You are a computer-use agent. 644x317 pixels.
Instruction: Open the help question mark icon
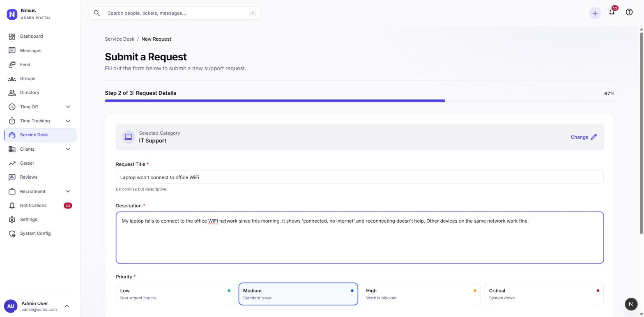(629, 12)
